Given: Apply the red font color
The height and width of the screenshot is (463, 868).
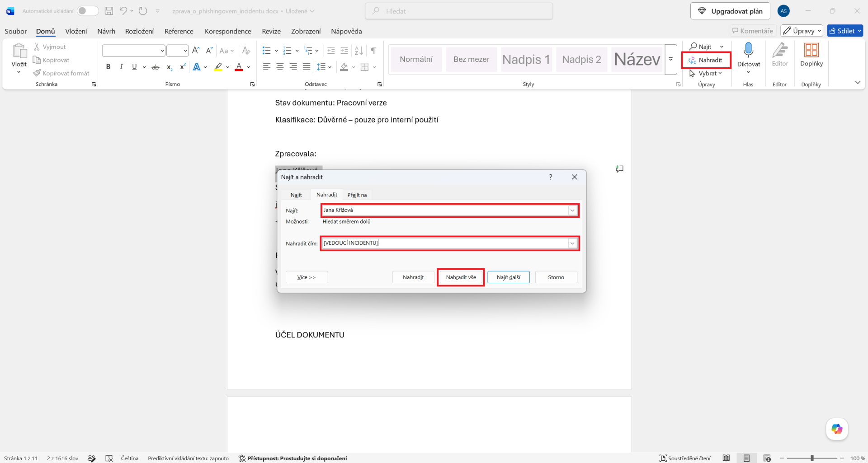Looking at the screenshot, I should coord(239,67).
